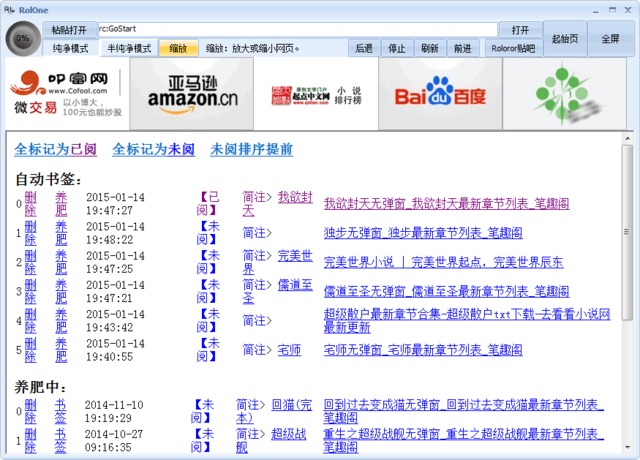Toggle the 缩放 zoom button
The width and height of the screenshot is (640, 460).
point(178,48)
